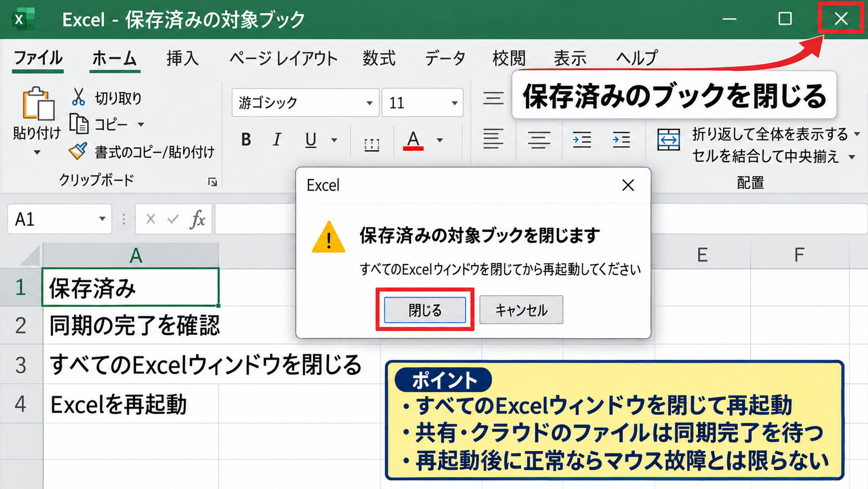The width and height of the screenshot is (868, 489).
Task: Select cell containing すべてのExcelウィンドウを閉じる
Action: tap(130, 365)
